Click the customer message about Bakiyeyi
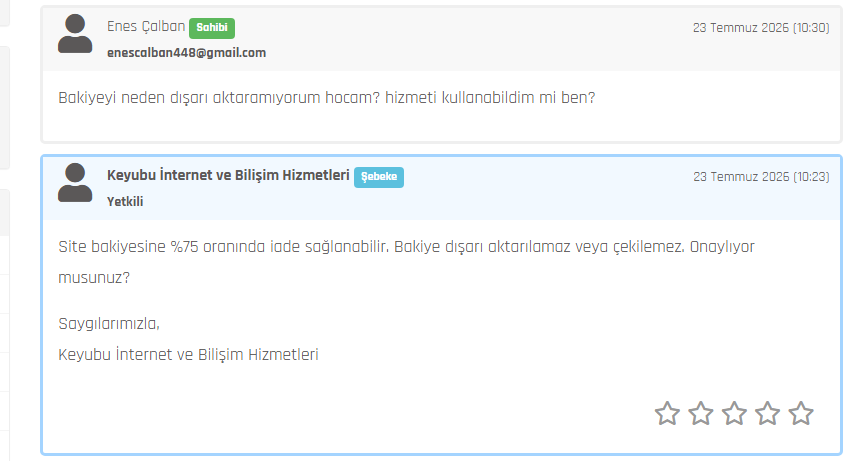Viewport: 851px width, 461px height. (x=327, y=98)
